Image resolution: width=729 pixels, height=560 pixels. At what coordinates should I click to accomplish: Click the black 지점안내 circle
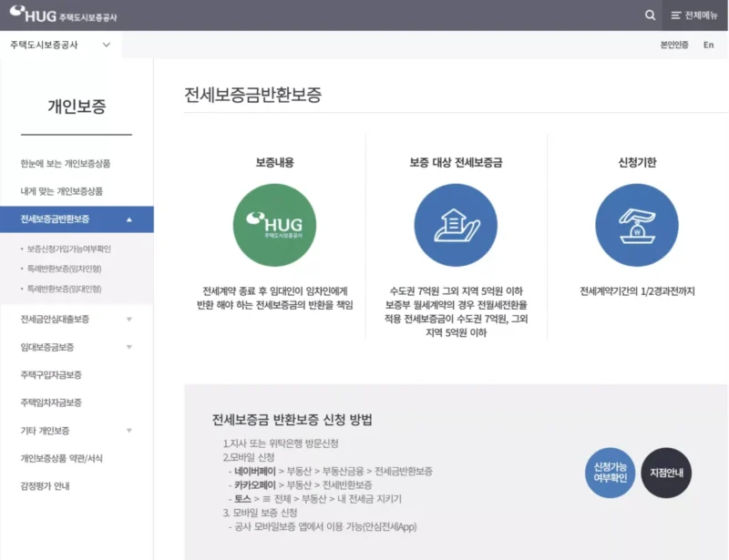coord(666,473)
